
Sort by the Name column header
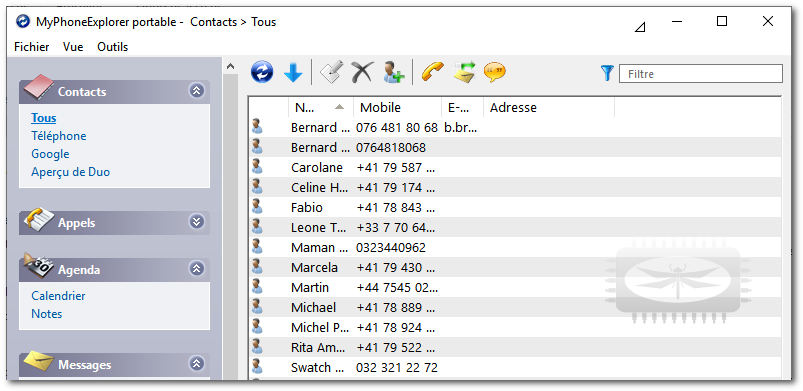point(320,108)
